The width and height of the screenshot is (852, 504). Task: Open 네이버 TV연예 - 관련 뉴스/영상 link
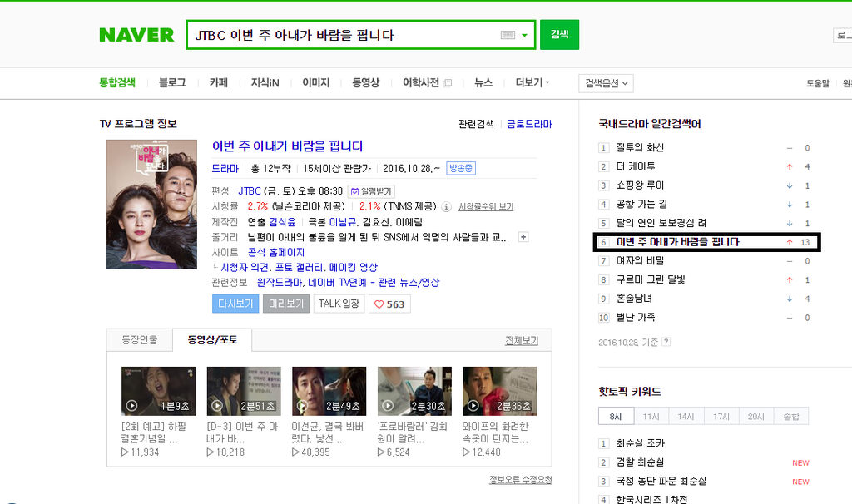click(374, 283)
